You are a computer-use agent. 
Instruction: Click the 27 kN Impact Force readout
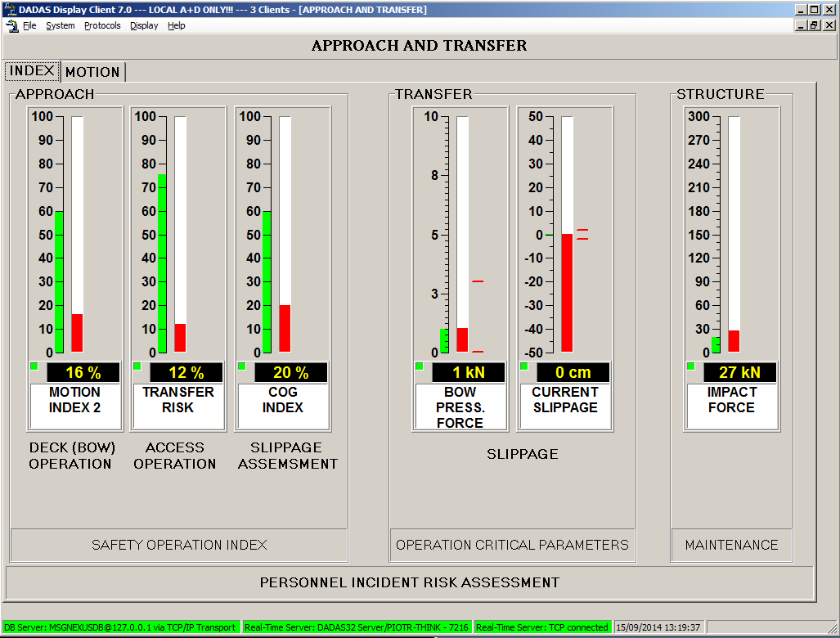pos(739,373)
